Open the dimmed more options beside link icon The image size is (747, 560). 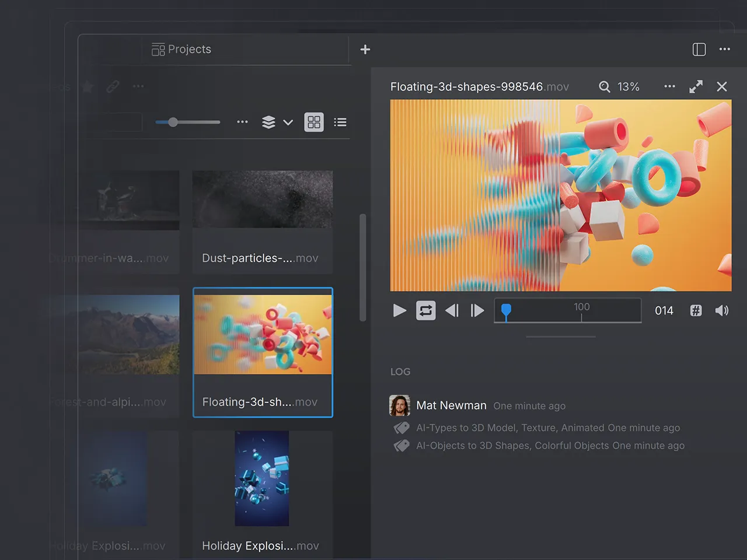click(138, 86)
